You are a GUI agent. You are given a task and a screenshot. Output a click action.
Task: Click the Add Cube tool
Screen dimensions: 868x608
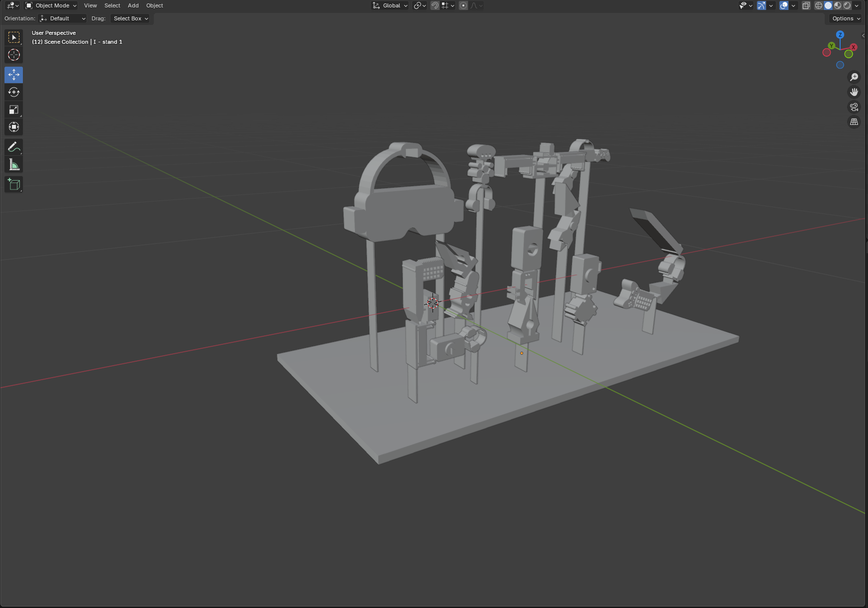14,184
